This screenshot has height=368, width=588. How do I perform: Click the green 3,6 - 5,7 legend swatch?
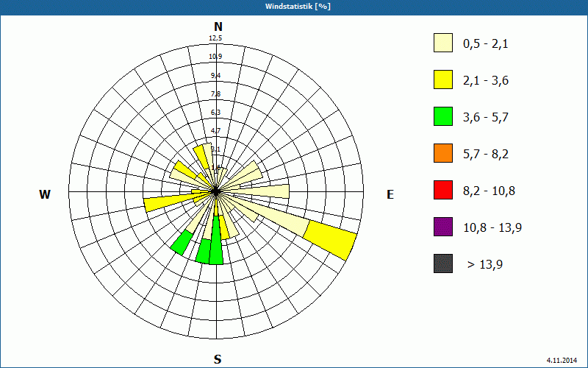tap(443, 116)
